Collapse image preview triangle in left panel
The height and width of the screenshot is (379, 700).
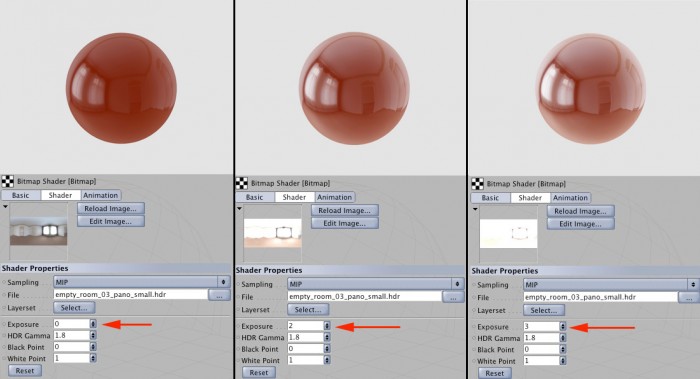click(x=5, y=207)
